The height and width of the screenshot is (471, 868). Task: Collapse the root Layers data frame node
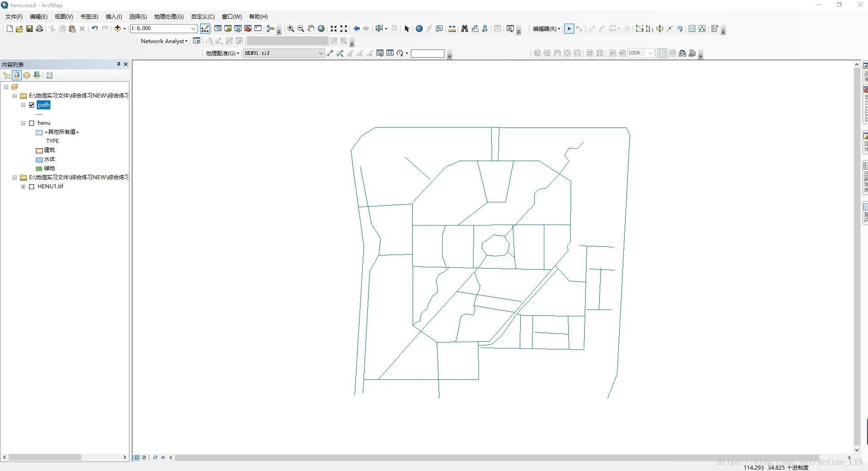pyautogui.click(x=6, y=87)
